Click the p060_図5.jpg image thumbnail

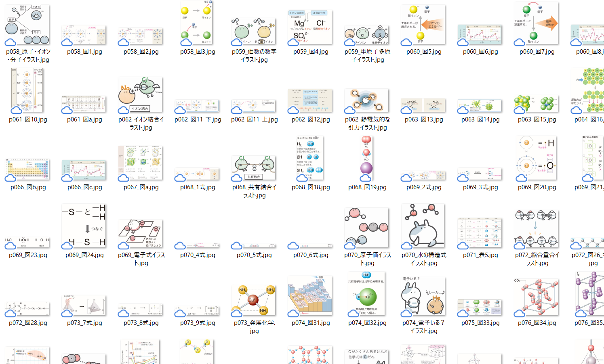[423, 25]
